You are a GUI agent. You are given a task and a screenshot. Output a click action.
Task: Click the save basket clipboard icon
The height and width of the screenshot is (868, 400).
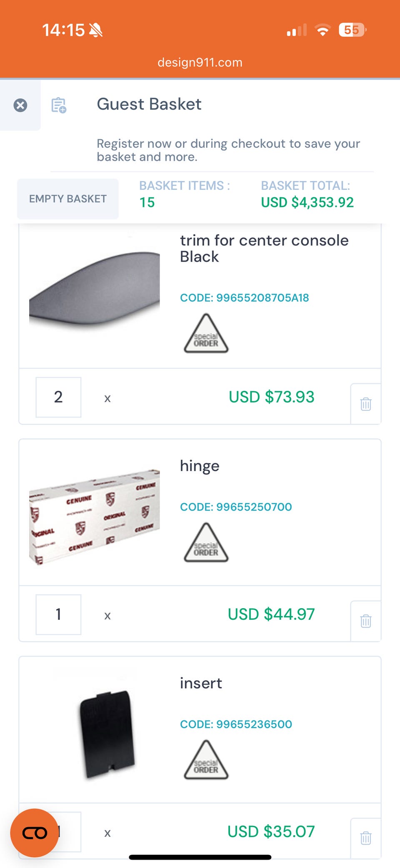click(59, 105)
